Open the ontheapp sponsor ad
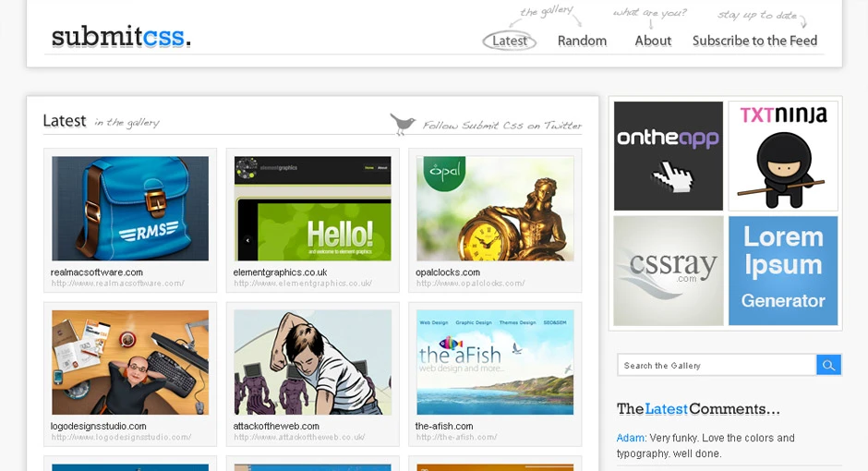This screenshot has width=868, height=471. (x=669, y=155)
